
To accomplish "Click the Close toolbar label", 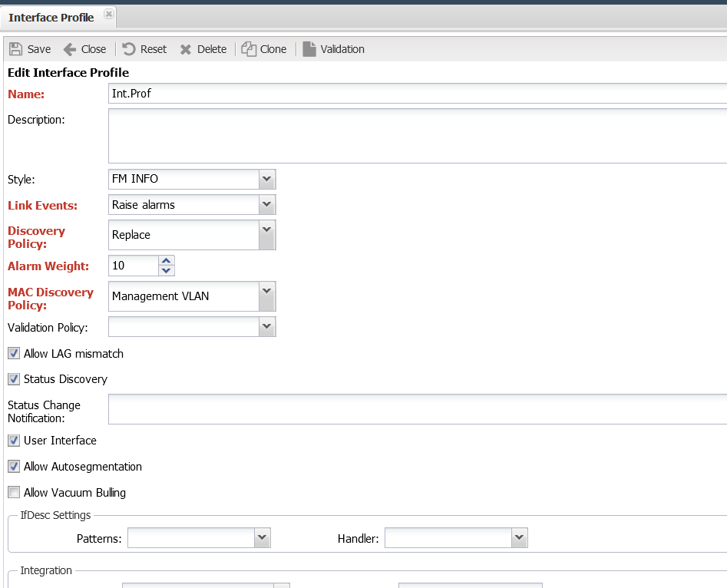I will pos(94,49).
